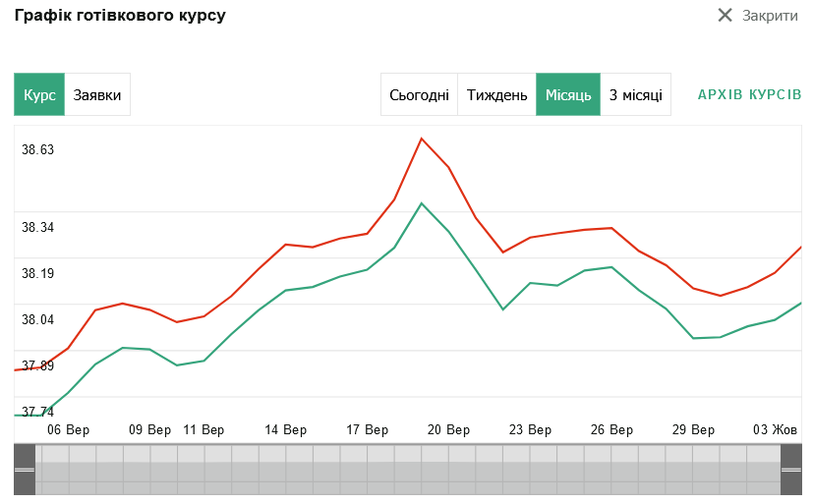Image resolution: width=813 pixels, height=504 pixels.
Task: Click the left handle of range slider
Action: [x=25, y=470]
